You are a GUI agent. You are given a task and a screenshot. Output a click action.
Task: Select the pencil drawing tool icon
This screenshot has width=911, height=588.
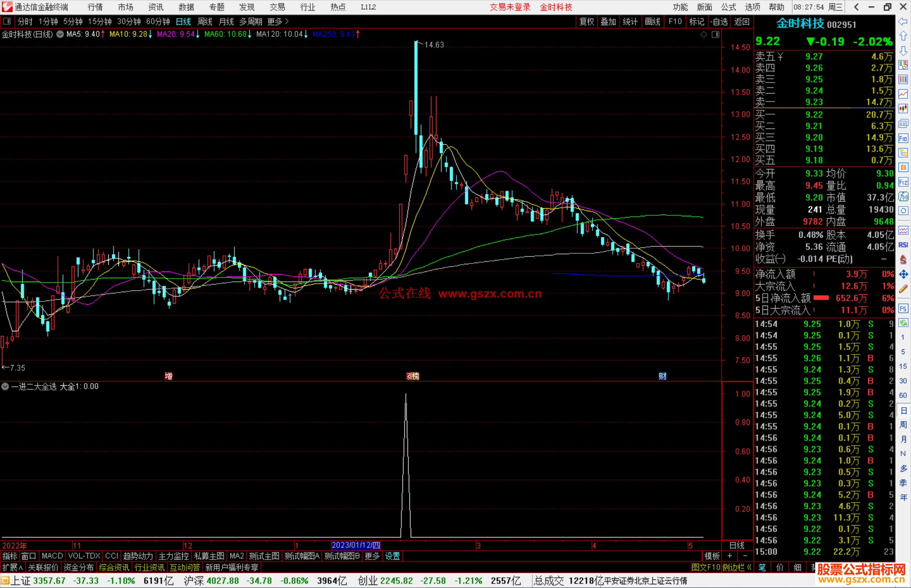click(x=903, y=289)
